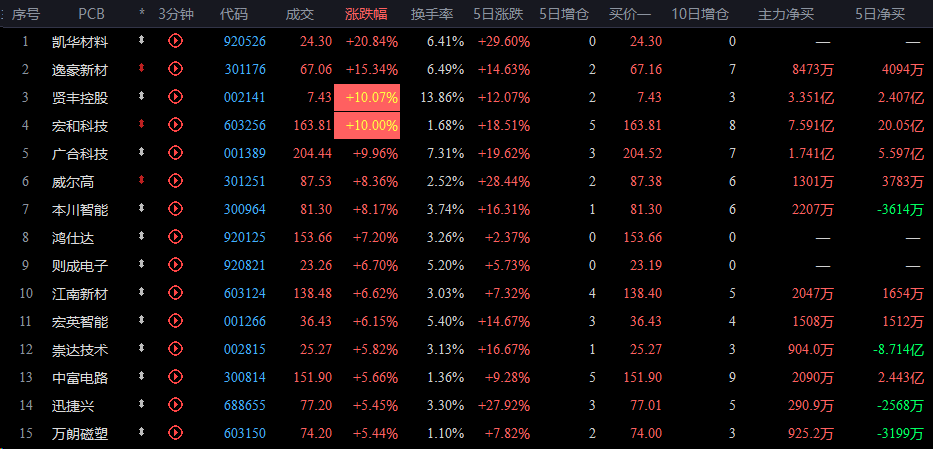Open 3-minute chart icon for 逸豪新材

point(175,68)
